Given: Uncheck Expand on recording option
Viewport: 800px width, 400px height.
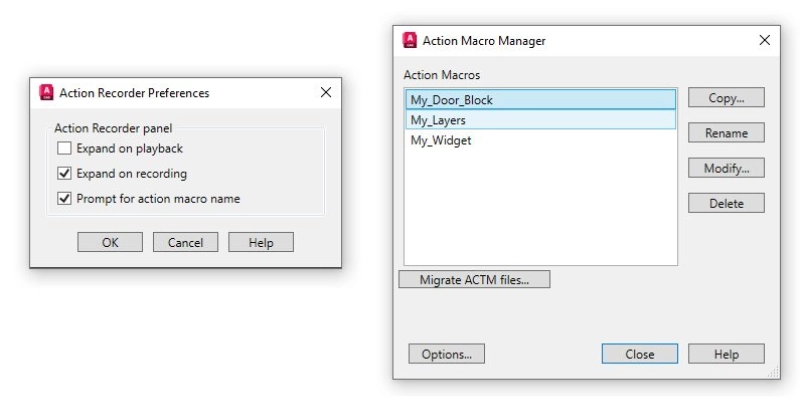Looking at the screenshot, I should pyautogui.click(x=64, y=173).
